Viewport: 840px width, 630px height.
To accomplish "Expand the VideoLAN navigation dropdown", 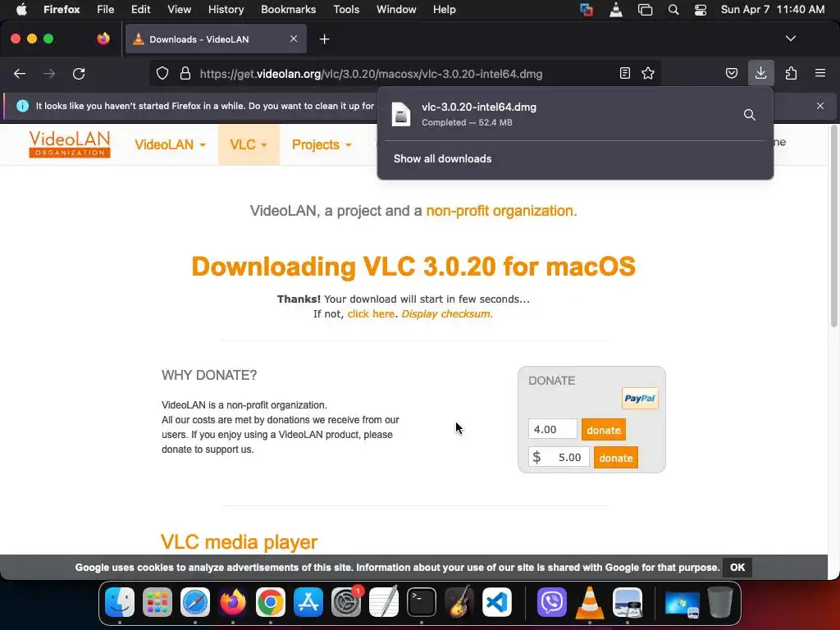I will coord(170,144).
